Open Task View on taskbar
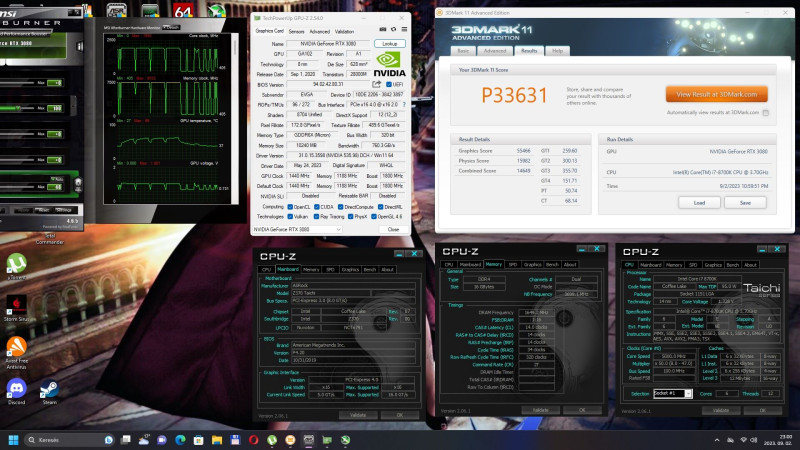 pos(126,440)
